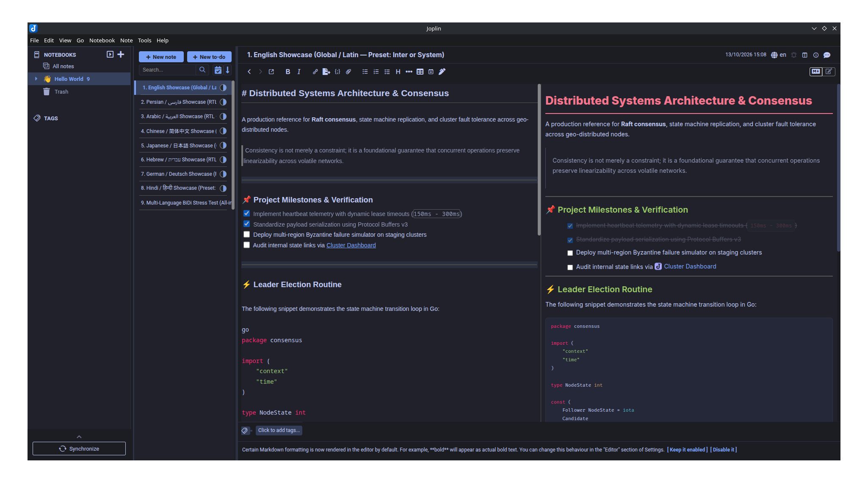Start synchronization with the Synchronize button
The width and height of the screenshot is (868, 493).
(x=79, y=449)
